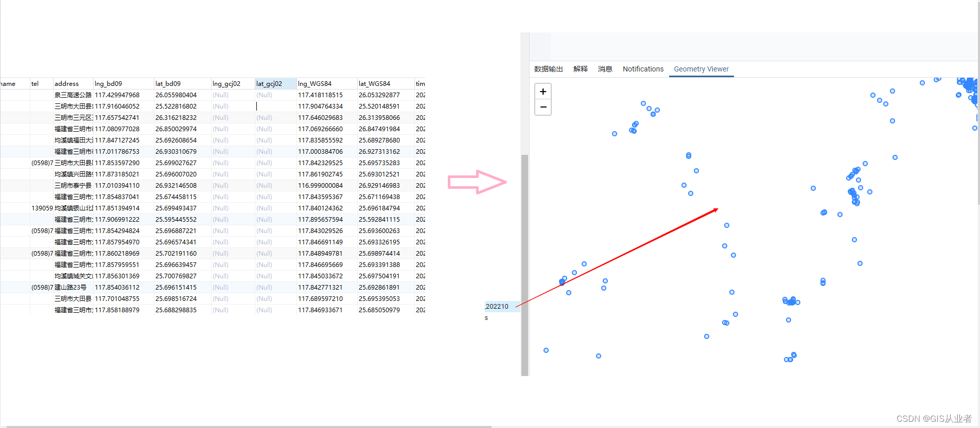Click the tel column header
The width and height of the screenshot is (980, 428).
(42, 83)
